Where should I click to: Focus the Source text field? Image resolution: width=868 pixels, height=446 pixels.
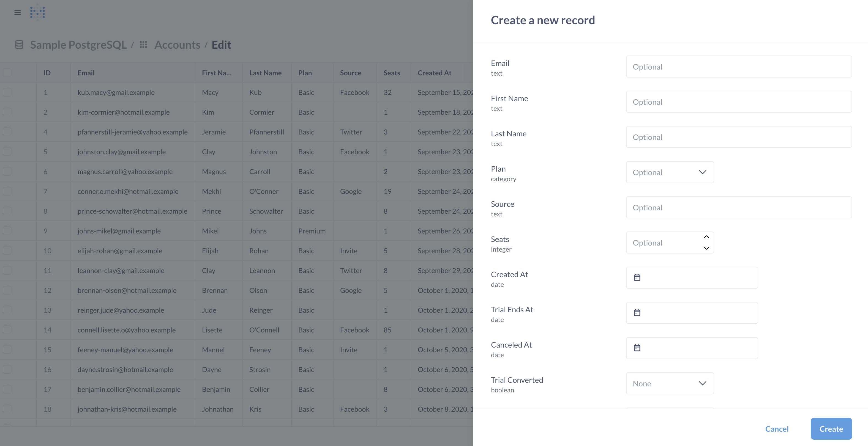coord(739,207)
